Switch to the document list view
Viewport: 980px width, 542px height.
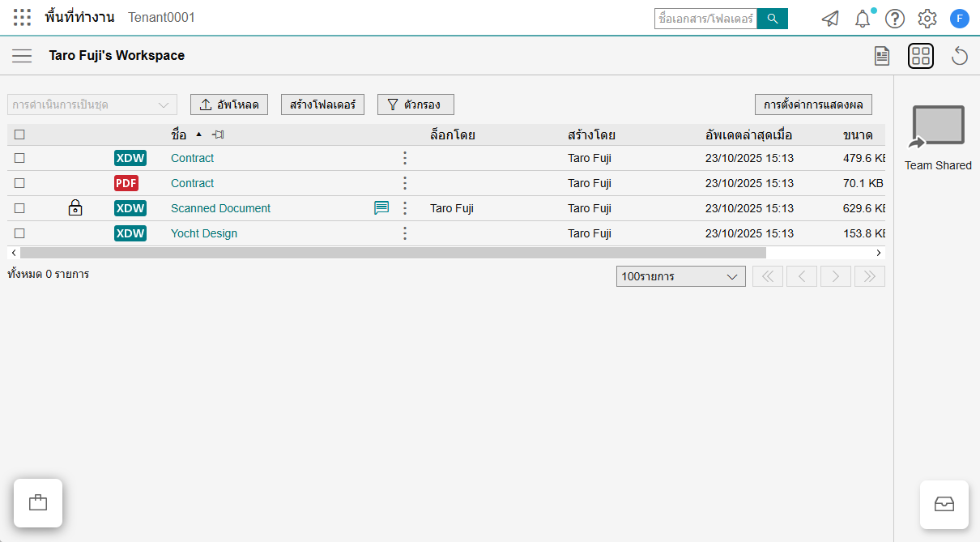[x=882, y=56]
